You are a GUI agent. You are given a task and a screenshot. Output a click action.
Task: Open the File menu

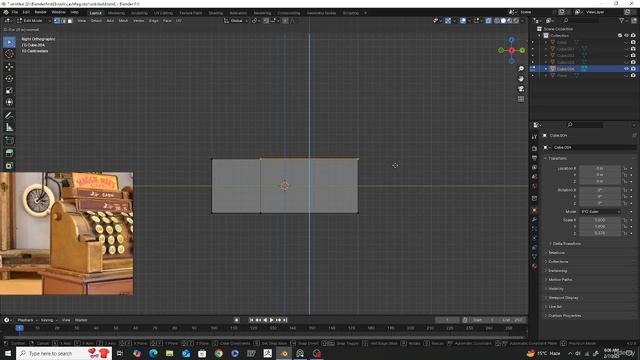pyautogui.click(x=15, y=12)
